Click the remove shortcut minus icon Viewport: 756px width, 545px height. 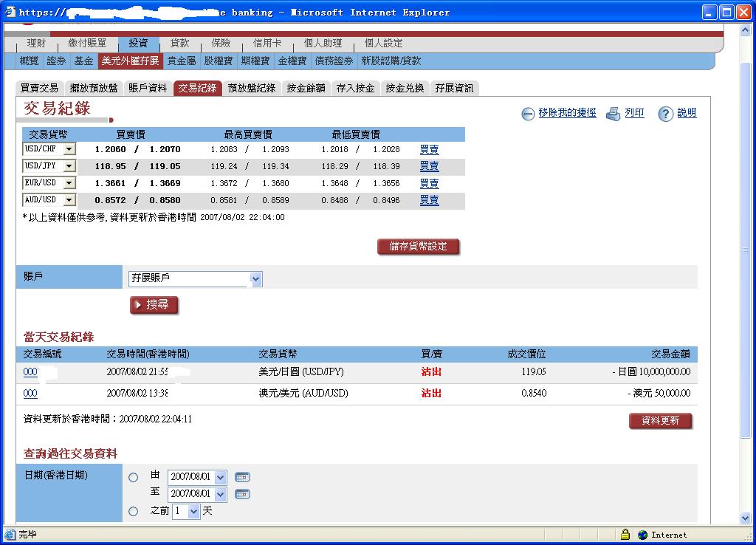pos(528,114)
